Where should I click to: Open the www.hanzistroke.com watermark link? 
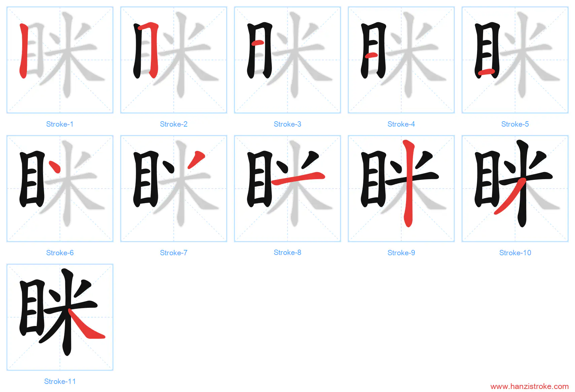530,386
